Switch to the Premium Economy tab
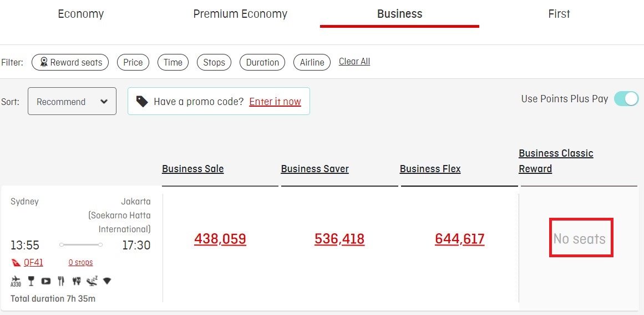The width and height of the screenshot is (644, 315). pos(240,14)
